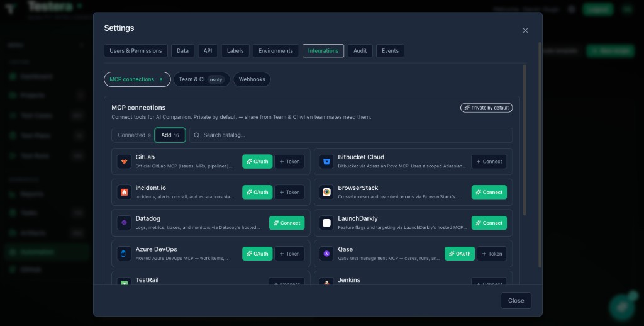Add a Qase token

492,254
